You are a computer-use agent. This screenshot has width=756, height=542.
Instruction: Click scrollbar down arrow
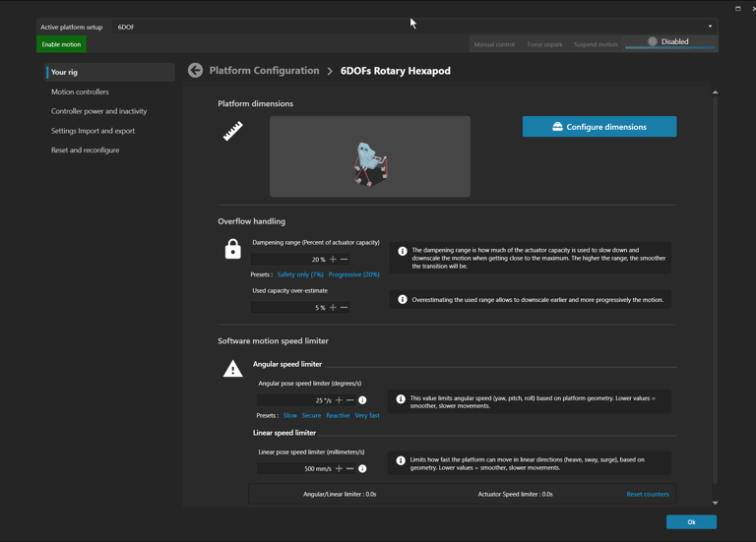click(715, 503)
